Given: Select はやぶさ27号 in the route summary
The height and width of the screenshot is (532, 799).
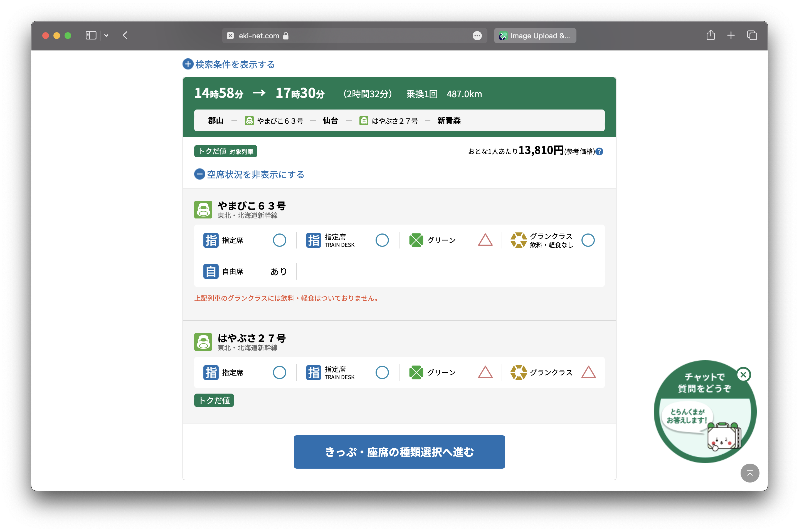Looking at the screenshot, I should click(389, 121).
